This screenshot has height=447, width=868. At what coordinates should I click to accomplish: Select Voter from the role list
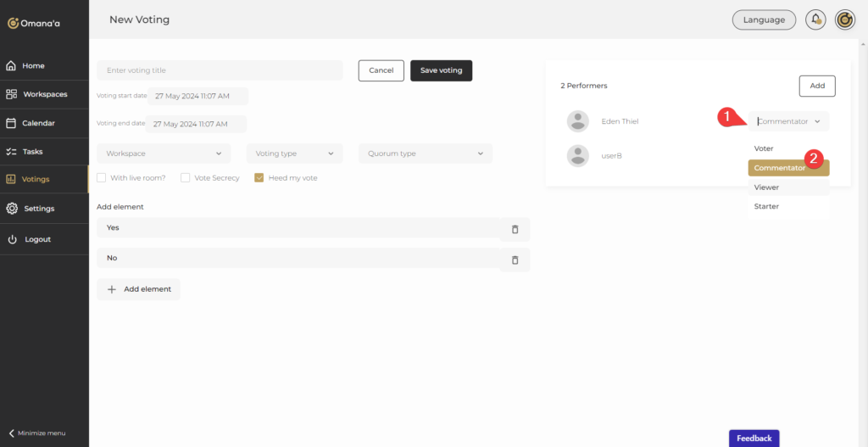click(x=764, y=148)
